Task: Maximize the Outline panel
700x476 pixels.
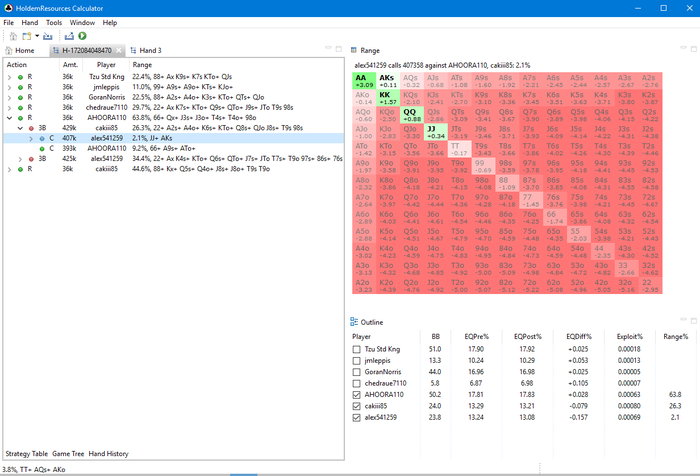Action: pos(694,320)
